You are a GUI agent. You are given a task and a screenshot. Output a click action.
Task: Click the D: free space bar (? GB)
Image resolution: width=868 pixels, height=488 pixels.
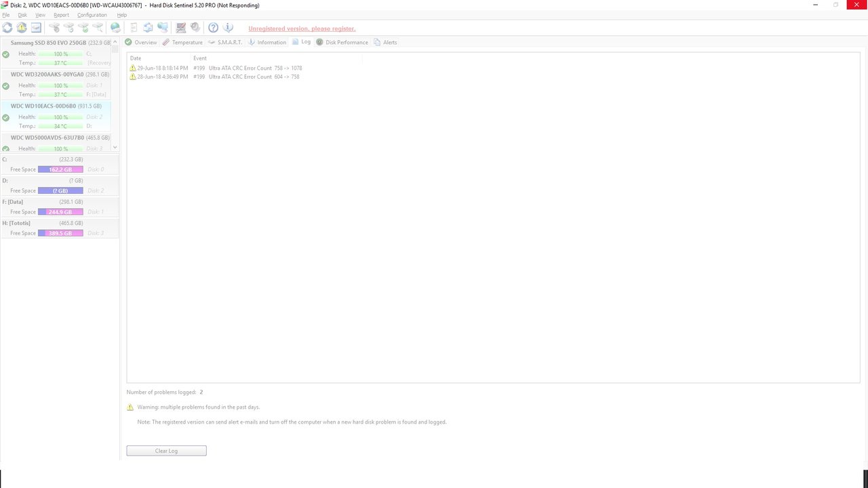click(x=60, y=190)
